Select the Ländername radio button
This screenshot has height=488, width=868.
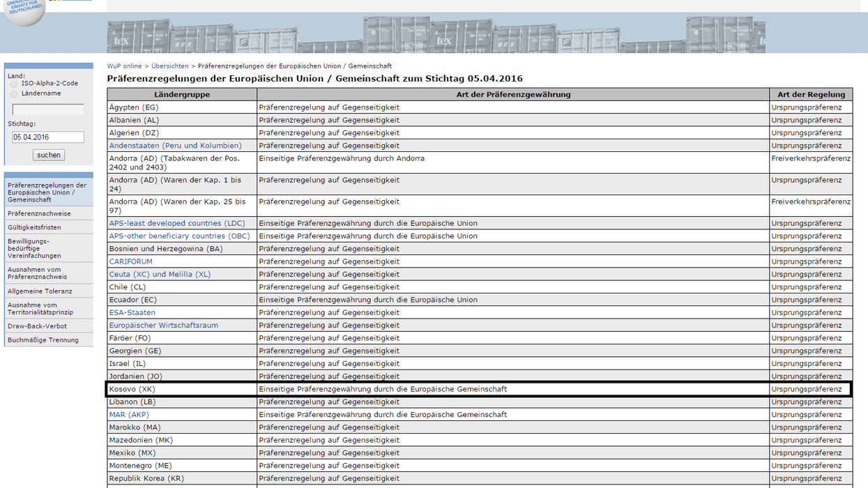[14, 93]
